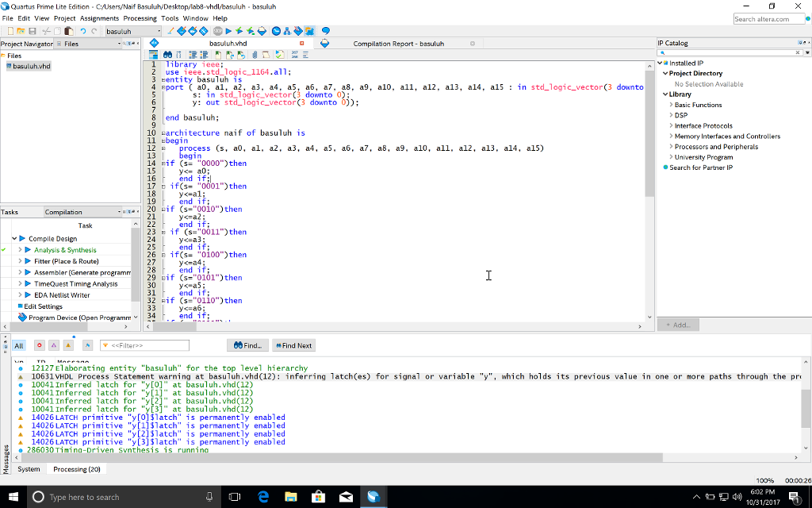Click Search for Partner IP link
Viewport: 812px width, 508px height.
pyautogui.click(x=700, y=167)
